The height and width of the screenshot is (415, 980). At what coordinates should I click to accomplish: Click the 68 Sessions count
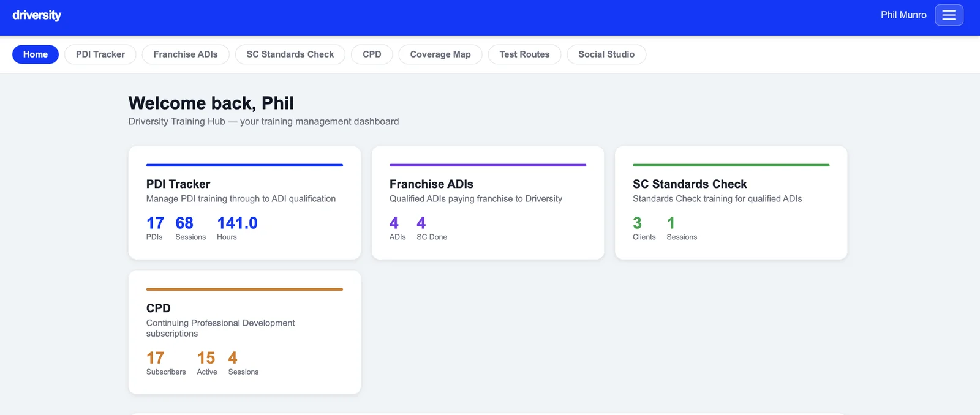[184, 223]
